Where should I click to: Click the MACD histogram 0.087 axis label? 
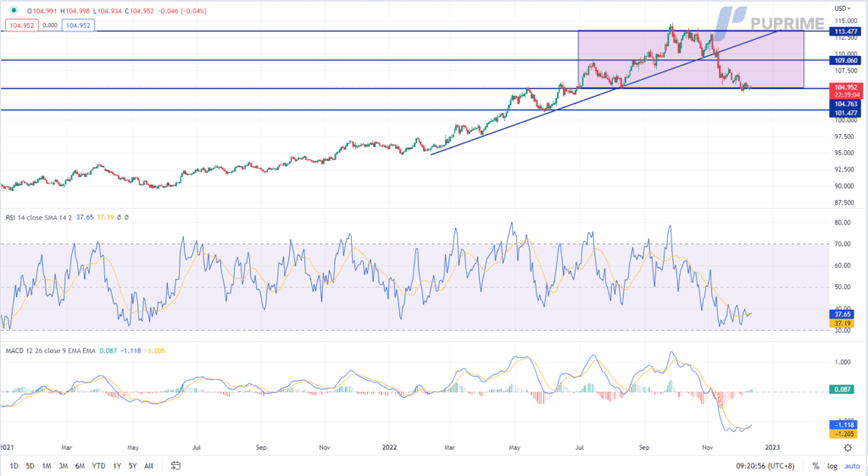842,389
